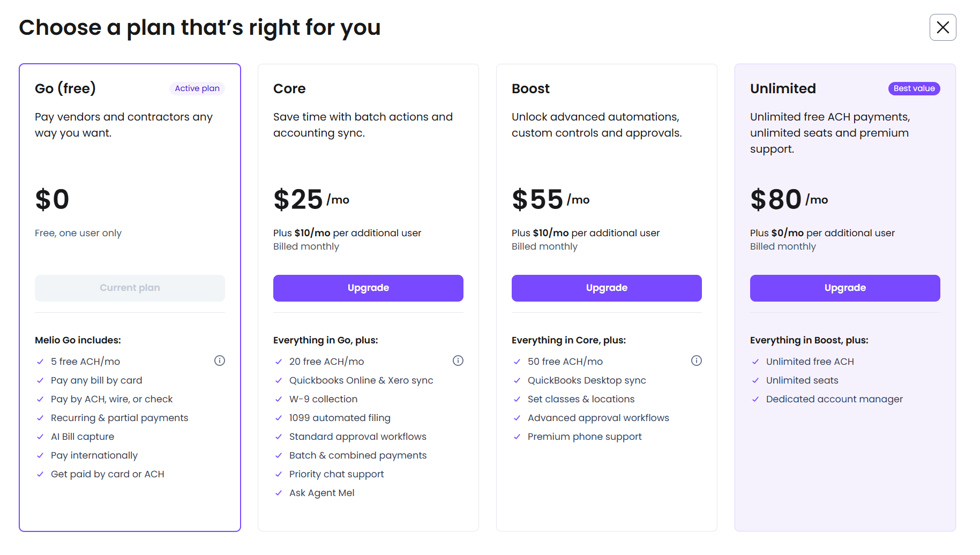Upgrade to the Boost plan

(x=607, y=288)
